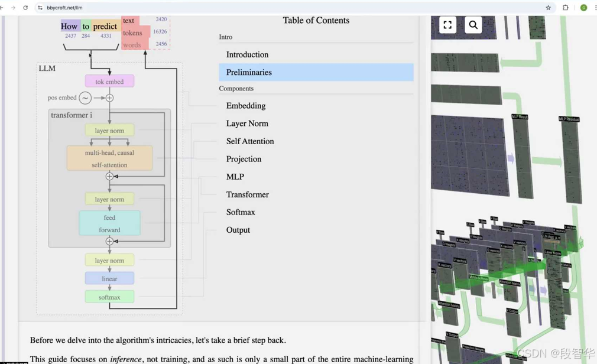
Task: Jump to the Embedding section
Action: click(x=246, y=106)
